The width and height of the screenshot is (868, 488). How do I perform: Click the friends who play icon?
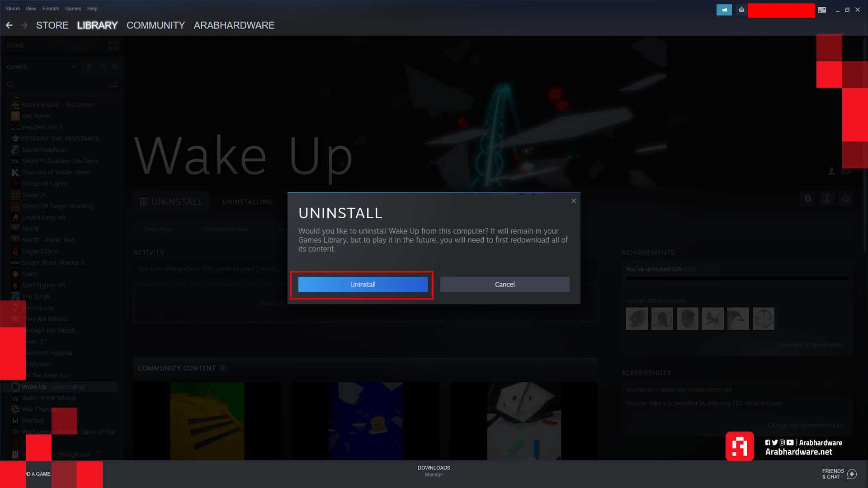coord(831,171)
